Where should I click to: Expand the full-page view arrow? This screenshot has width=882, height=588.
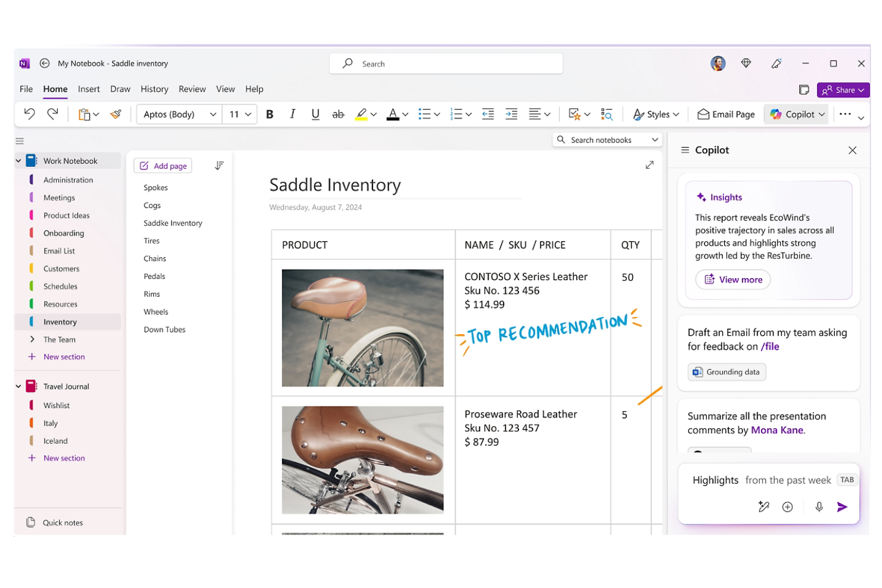[x=650, y=165]
